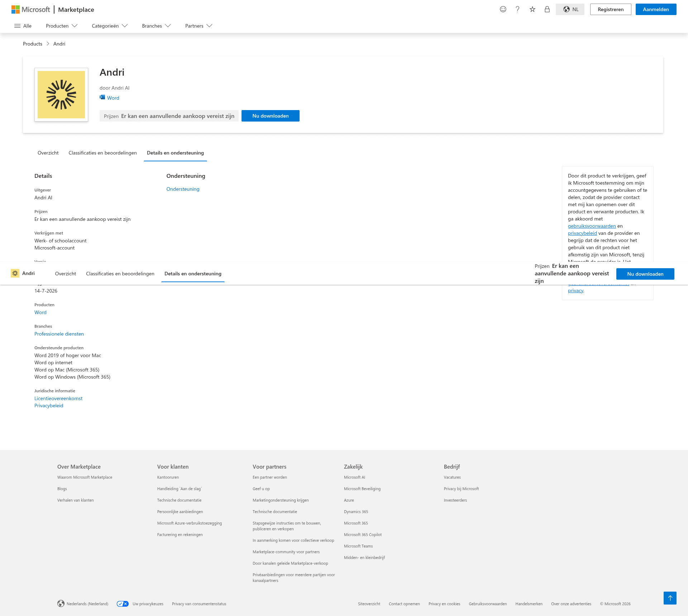This screenshot has width=688, height=616.
Task: Expand the Producten dropdown
Action: (x=62, y=26)
